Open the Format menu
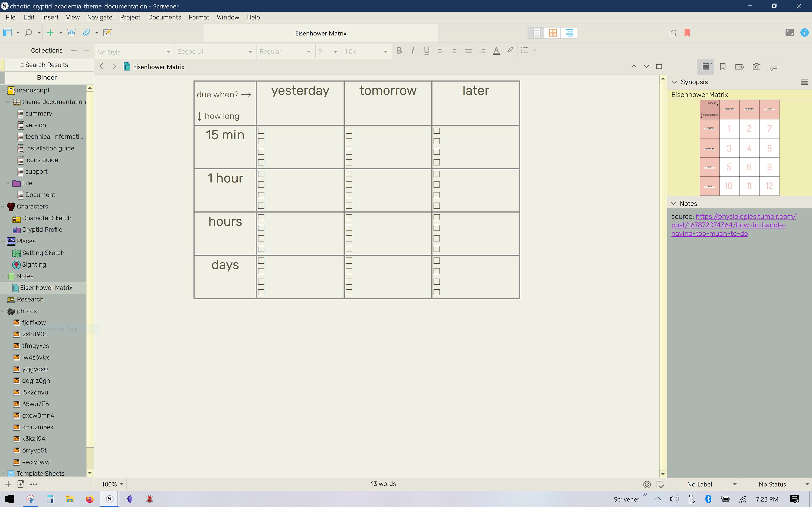Image resolution: width=812 pixels, height=507 pixels. click(x=199, y=17)
